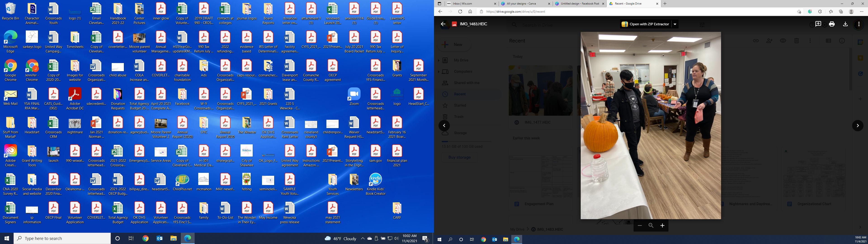Select Starred in Drive sidebar
Viewport: 868px width, 244px height.
pos(460,106)
